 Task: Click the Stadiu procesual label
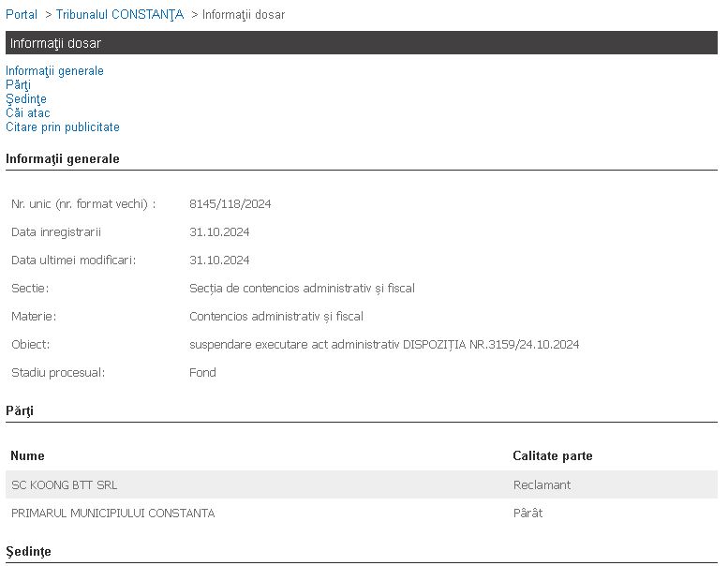point(58,372)
